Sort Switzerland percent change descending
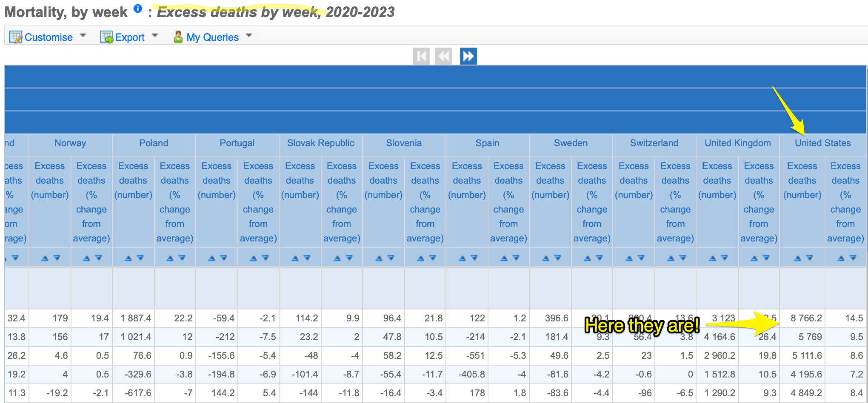This screenshot has height=403, width=868. pyautogui.click(x=682, y=258)
